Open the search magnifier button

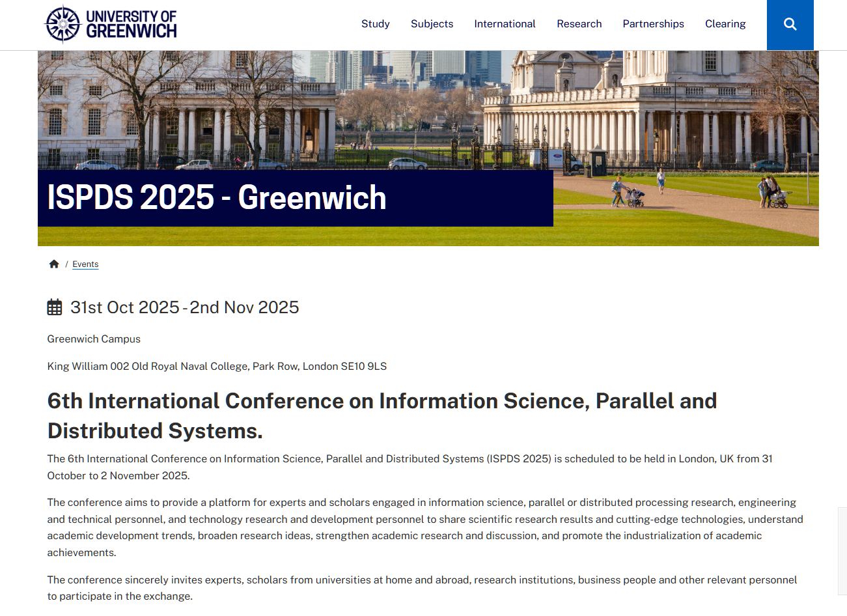[x=790, y=25]
